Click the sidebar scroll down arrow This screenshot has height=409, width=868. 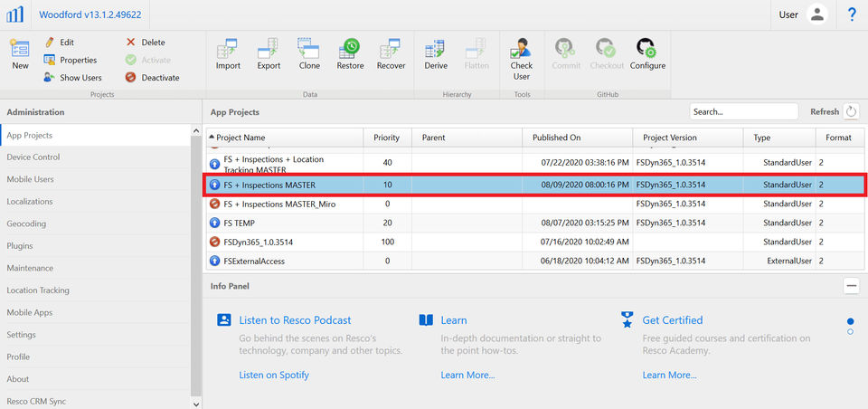(196, 404)
